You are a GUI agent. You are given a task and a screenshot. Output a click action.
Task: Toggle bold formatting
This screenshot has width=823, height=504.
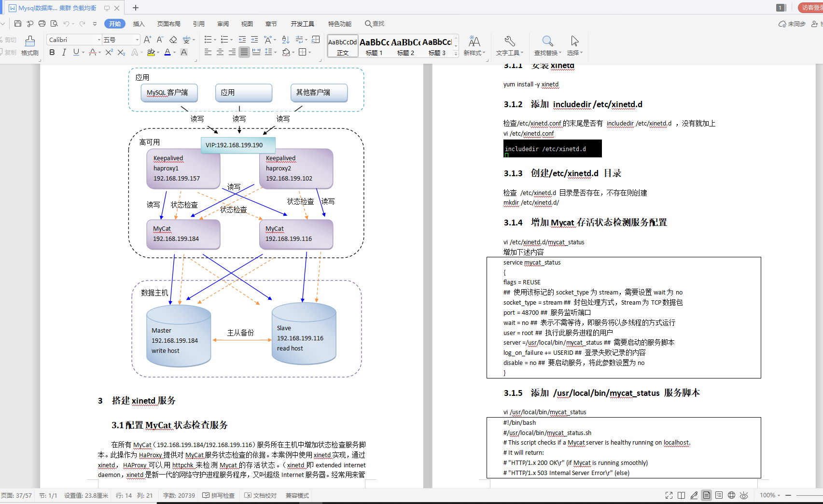(52, 52)
